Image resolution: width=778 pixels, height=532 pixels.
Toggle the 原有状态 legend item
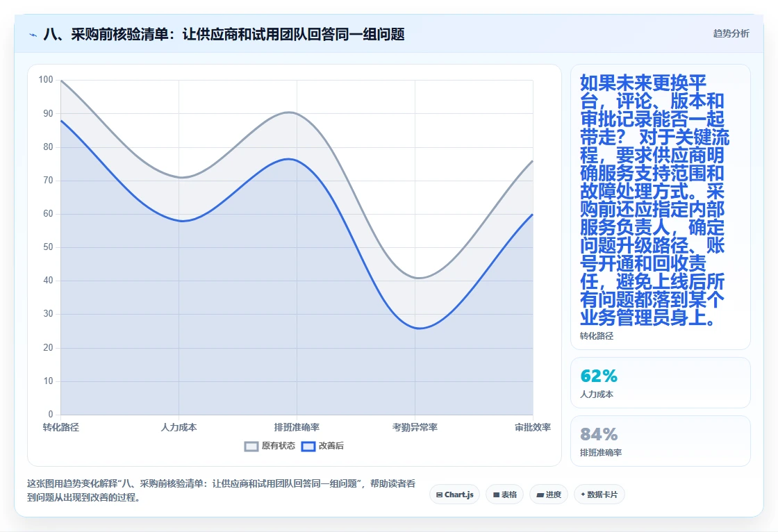(270, 446)
